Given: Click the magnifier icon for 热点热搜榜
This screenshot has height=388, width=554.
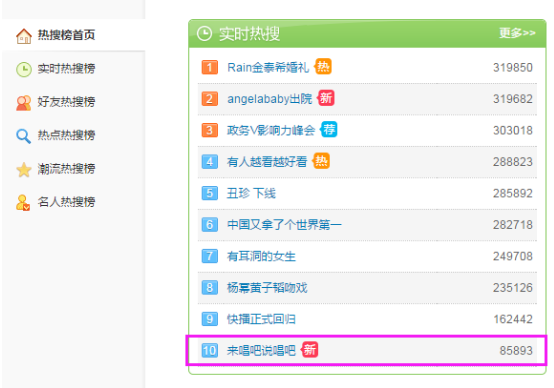Looking at the screenshot, I should tap(23, 136).
